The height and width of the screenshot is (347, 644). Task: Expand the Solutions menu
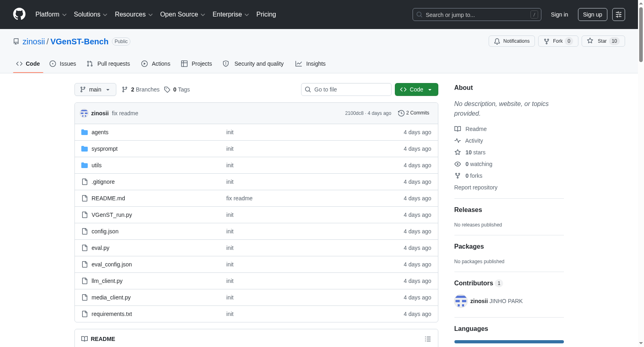(91, 15)
